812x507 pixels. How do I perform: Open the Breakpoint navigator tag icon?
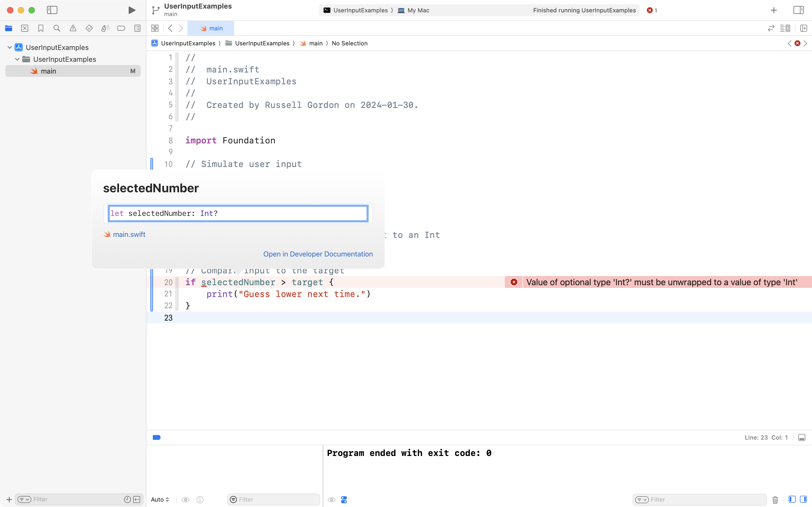click(x=121, y=28)
